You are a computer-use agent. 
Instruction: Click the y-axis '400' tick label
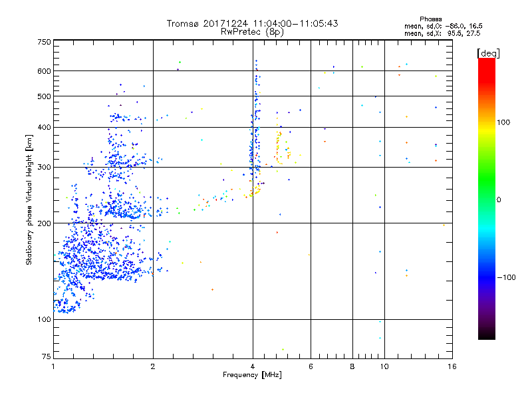coord(44,128)
